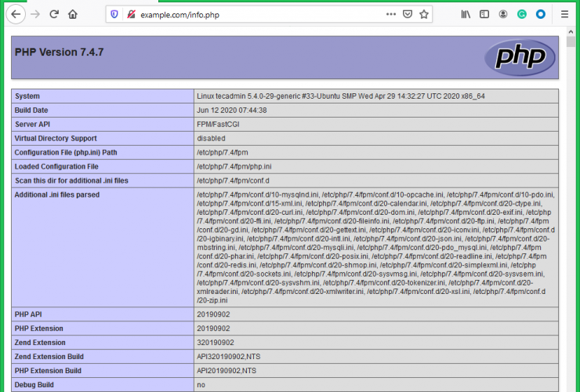Bookmark this page with the star
The image size is (580, 392).
click(424, 14)
